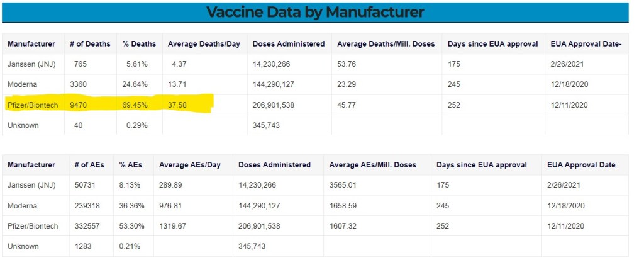Click Moderna's 36.36% AEs cell
644x272 pixels.
coord(132,206)
